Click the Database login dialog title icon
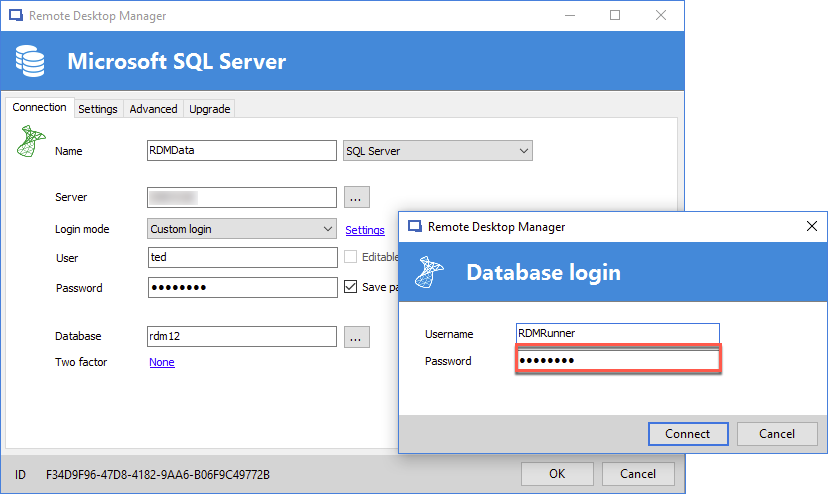This screenshot has width=828, height=494. [x=414, y=227]
